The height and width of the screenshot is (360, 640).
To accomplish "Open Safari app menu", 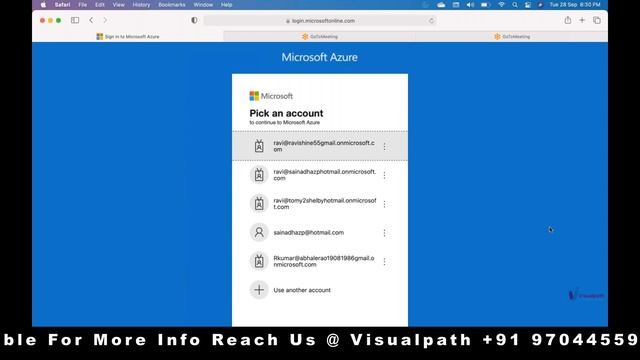I will pyautogui.click(x=62, y=5).
